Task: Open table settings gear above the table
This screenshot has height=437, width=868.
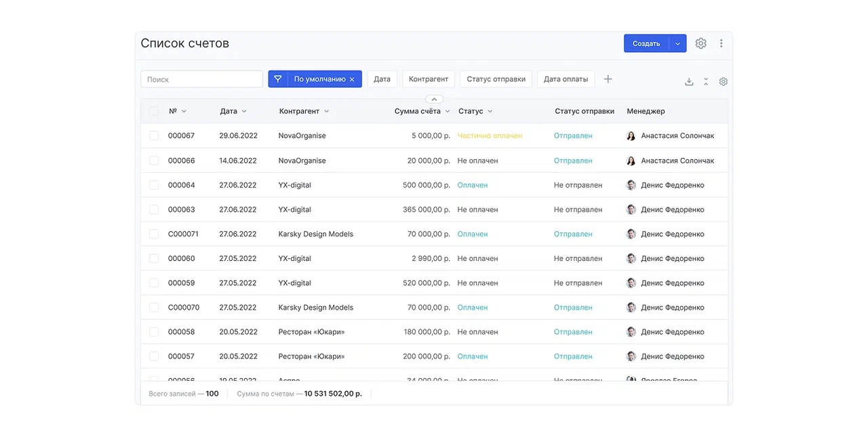Action: point(724,81)
